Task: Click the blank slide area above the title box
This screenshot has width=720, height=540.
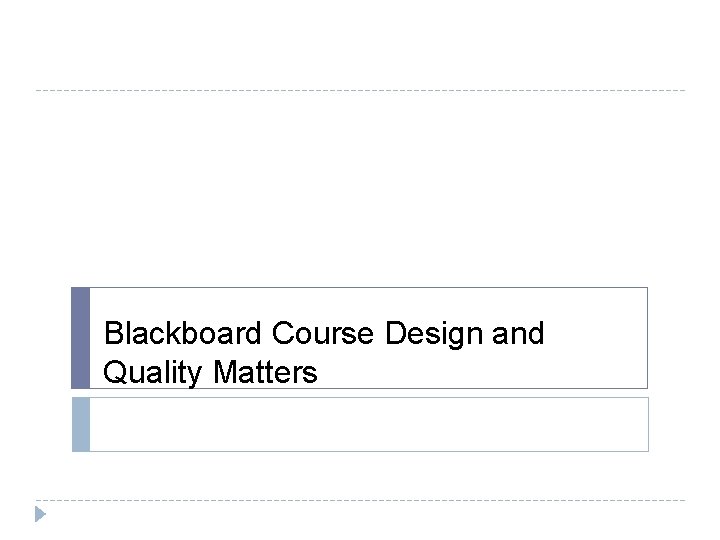Action: pos(360,190)
